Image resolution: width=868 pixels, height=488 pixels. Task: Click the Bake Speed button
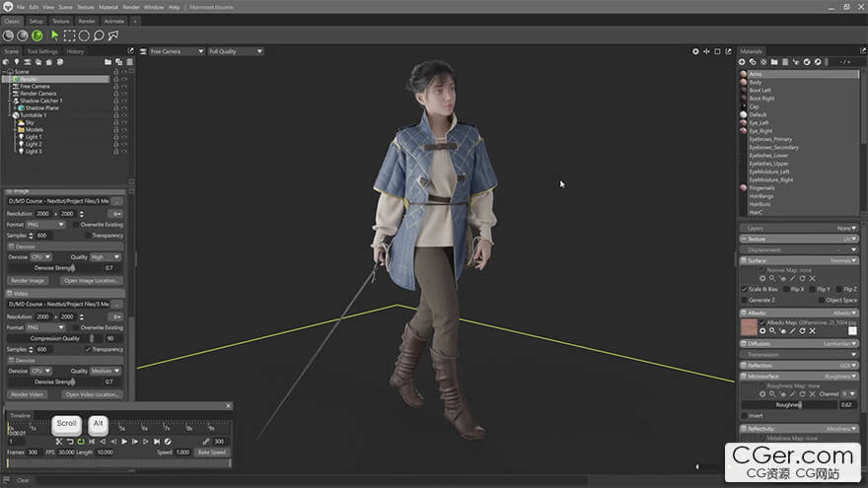[211, 453]
